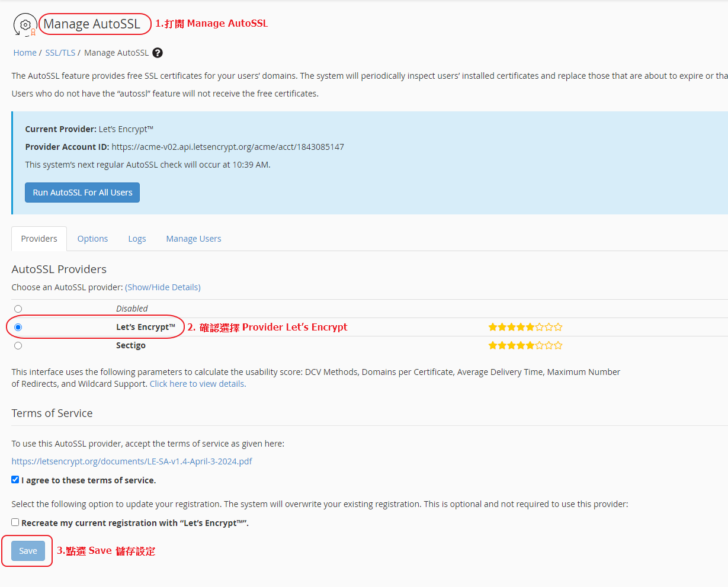The image size is (728, 587).
Task: Click the Sectigo provider name
Action: 131,345
